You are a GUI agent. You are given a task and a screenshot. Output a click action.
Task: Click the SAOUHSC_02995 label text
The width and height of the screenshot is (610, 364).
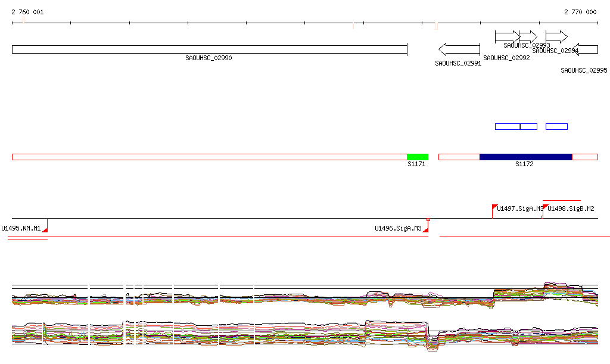584,70
